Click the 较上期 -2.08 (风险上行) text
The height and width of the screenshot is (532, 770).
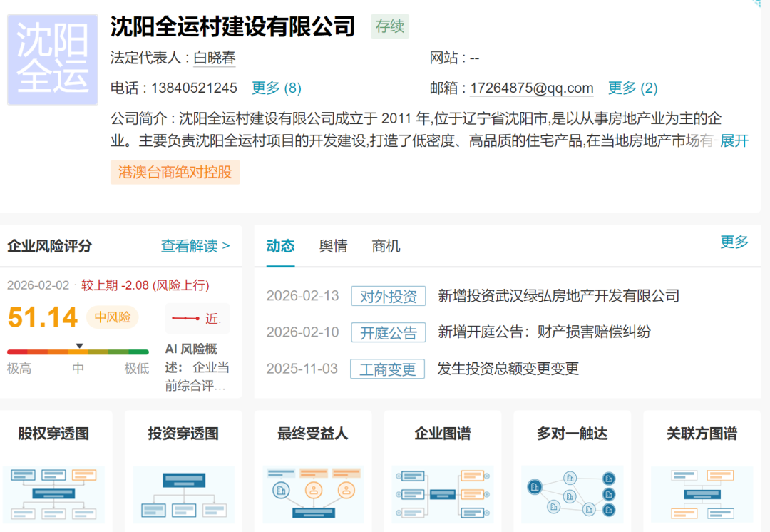145,285
